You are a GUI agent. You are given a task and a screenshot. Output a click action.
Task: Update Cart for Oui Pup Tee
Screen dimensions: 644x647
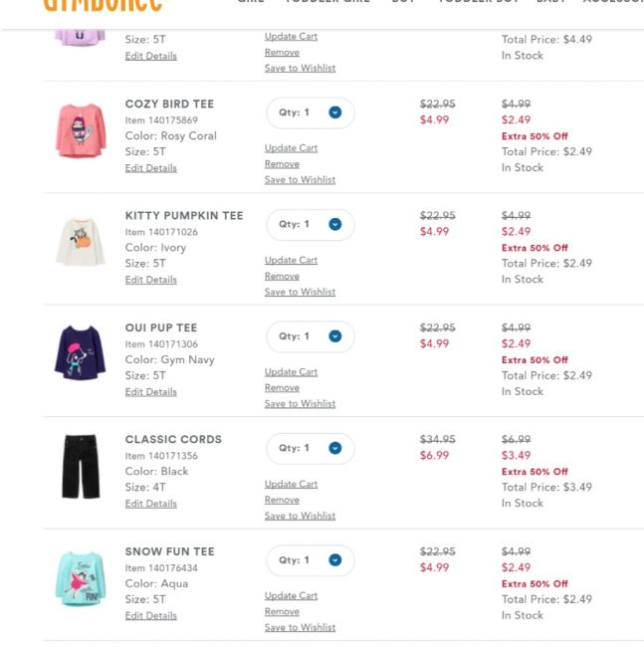coord(291,372)
